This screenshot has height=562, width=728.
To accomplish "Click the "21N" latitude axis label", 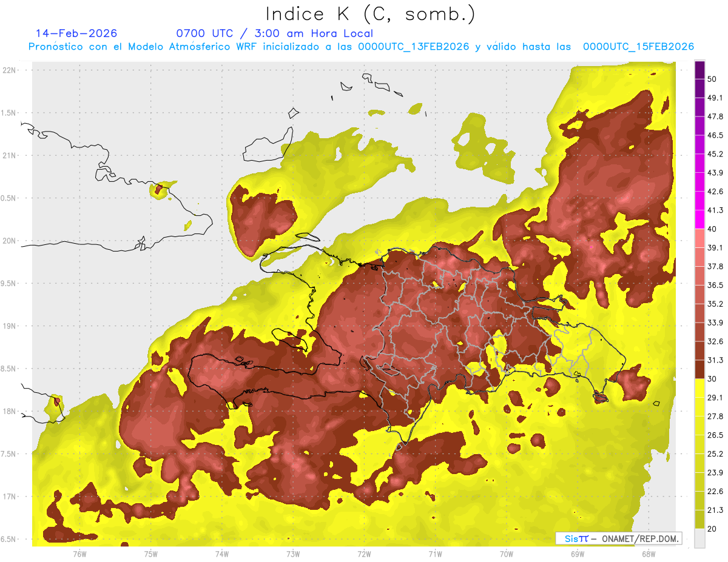I will click(10, 156).
